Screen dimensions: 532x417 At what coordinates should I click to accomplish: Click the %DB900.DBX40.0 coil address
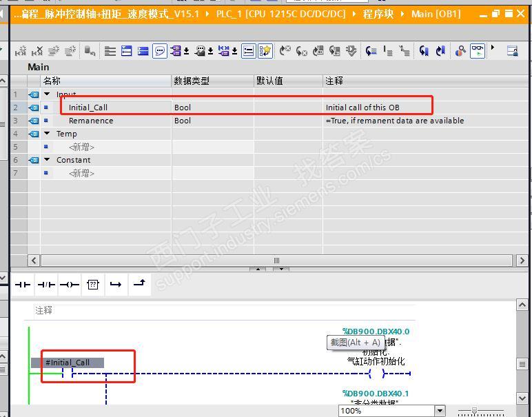376,331
